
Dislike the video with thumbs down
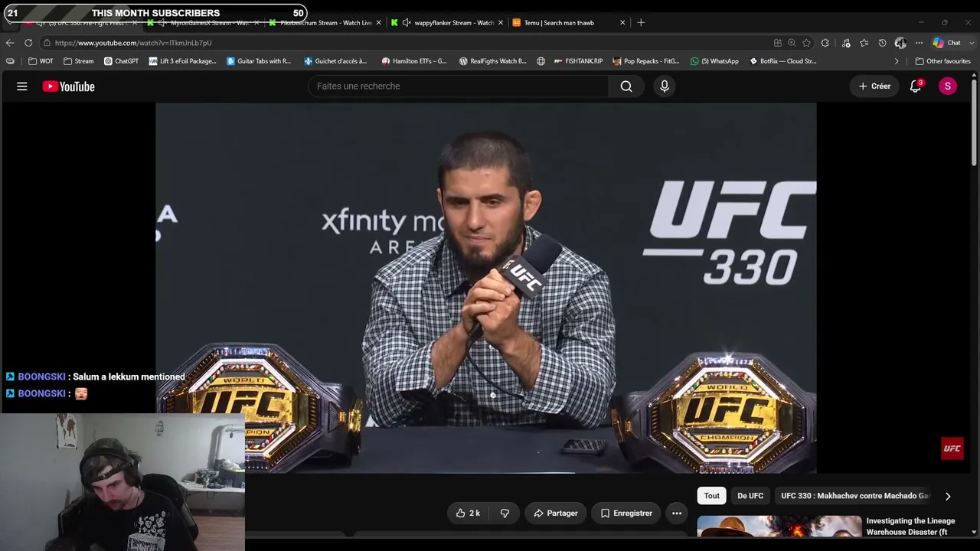coord(505,514)
